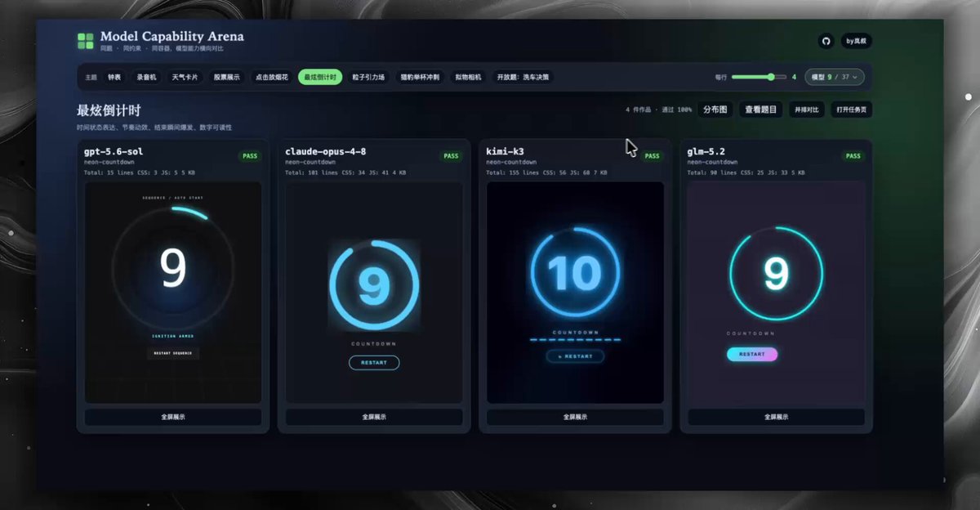The image size is (980, 510).
Task: Click RESTART in kimi-k3 preview
Action: point(575,356)
